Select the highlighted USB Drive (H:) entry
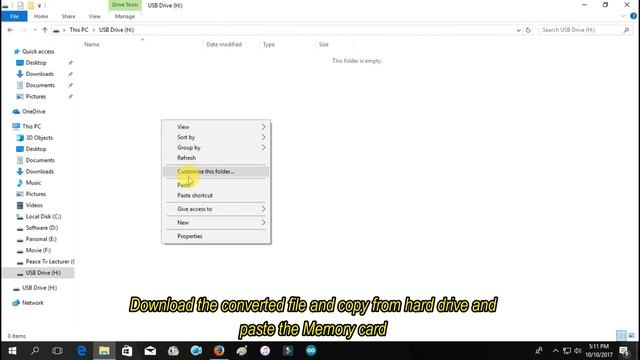The height and width of the screenshot is (360, 640). coord(38,273)
